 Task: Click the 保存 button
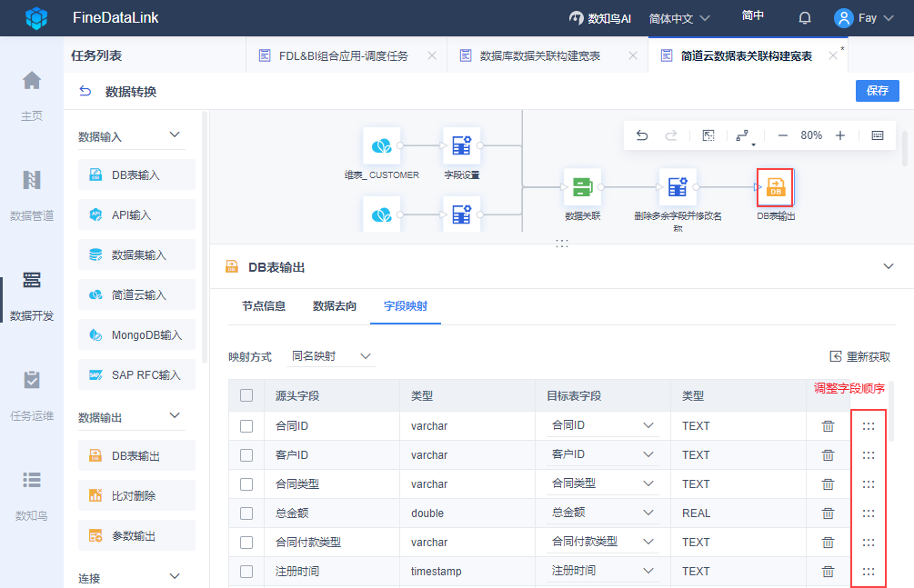[x=877, y=91]
